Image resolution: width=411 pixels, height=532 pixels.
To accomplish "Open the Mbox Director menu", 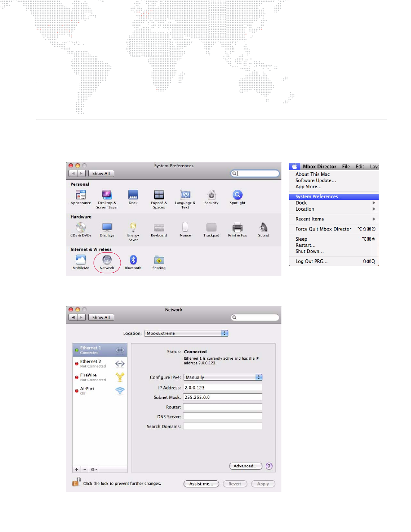I will [319, 166].
